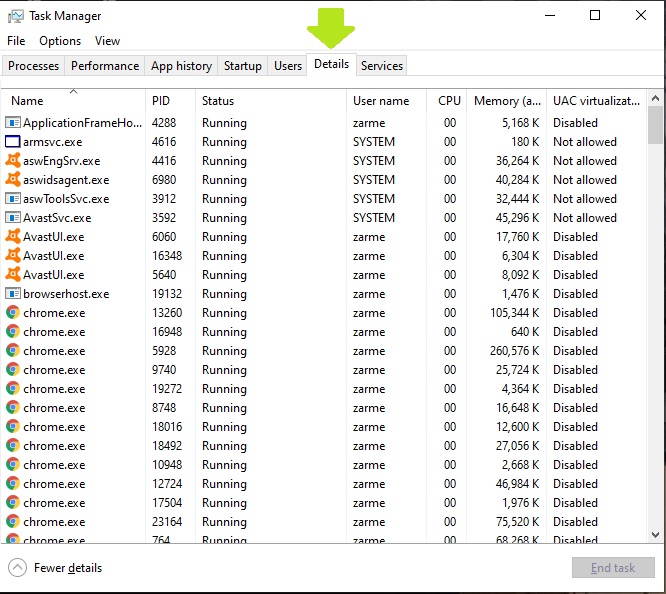The height and width of the screenshot is (594, 666).
Task: Switch to the Performance tab
Action: pos(105,66)
